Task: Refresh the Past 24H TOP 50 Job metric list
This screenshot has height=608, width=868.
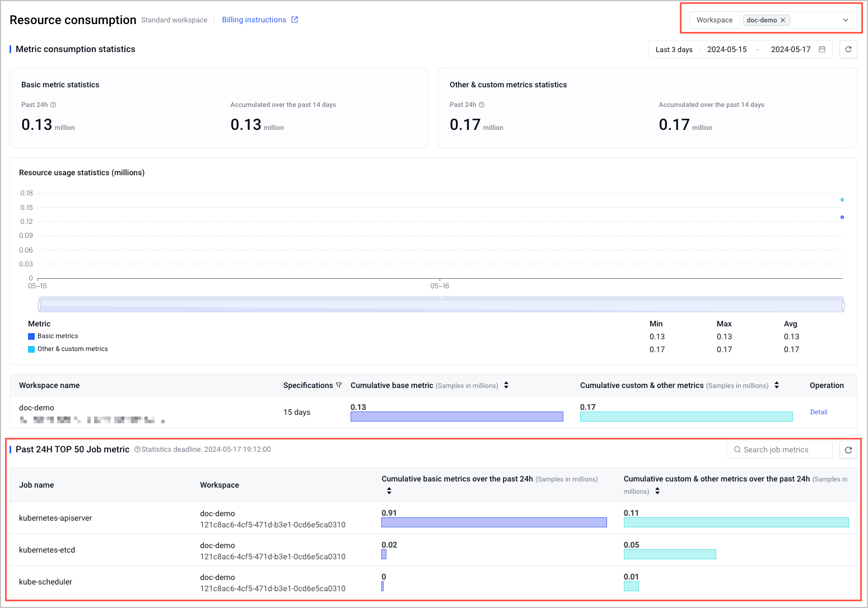Action: point(848,450)
